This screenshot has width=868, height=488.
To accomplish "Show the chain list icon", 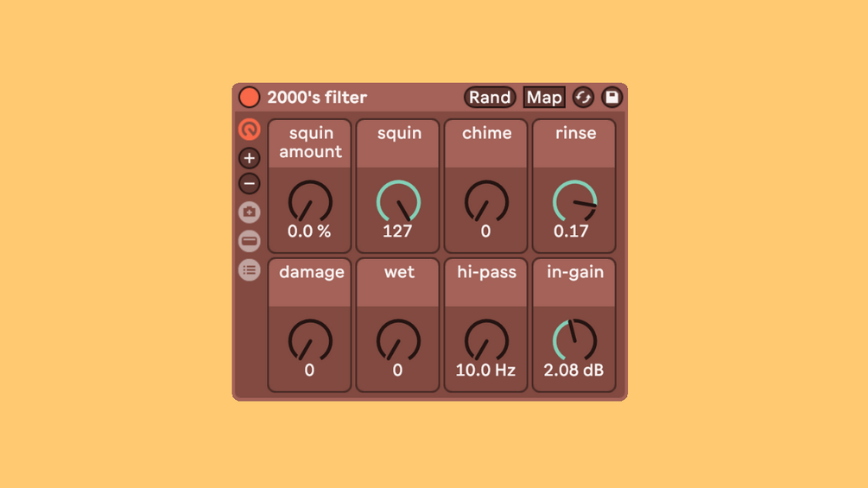I will point(249,270).
